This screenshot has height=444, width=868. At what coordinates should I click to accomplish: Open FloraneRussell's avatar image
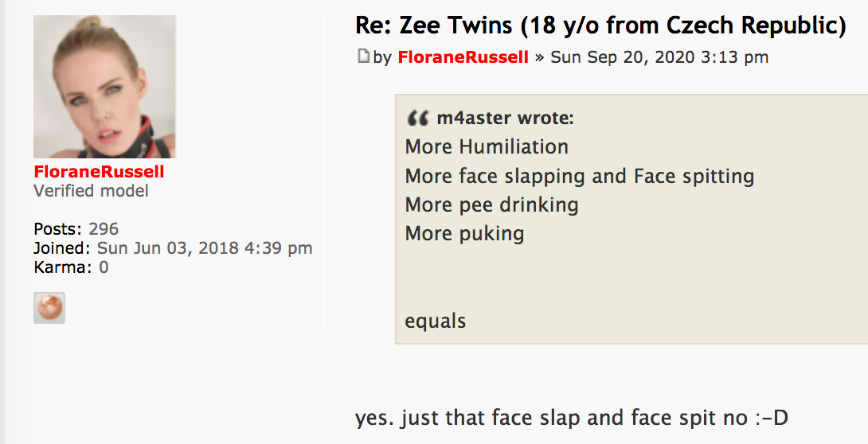104,87
